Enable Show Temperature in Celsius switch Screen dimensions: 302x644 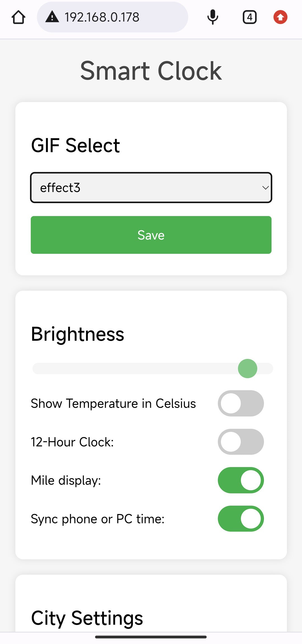[240, 403]
